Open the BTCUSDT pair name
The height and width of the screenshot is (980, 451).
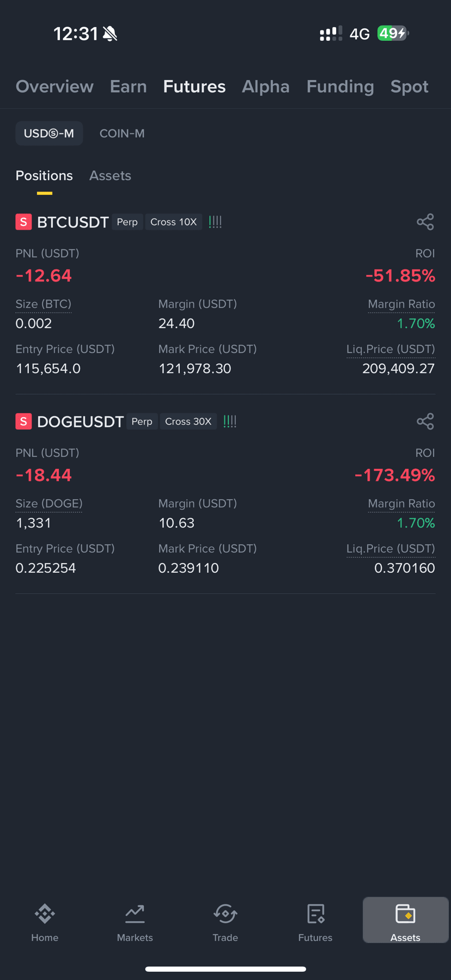coord(73,222)
